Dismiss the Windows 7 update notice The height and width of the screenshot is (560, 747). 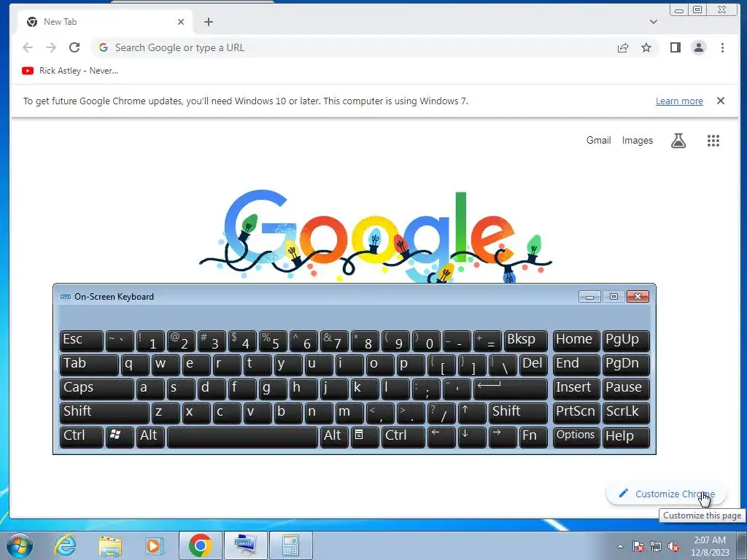[720, 101]
